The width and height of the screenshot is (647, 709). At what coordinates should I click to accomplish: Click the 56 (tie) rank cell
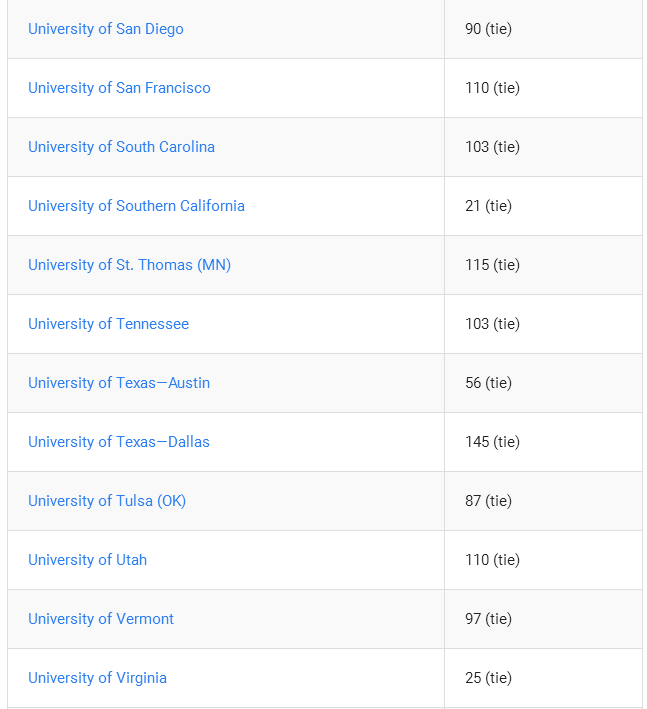(543, 383)
